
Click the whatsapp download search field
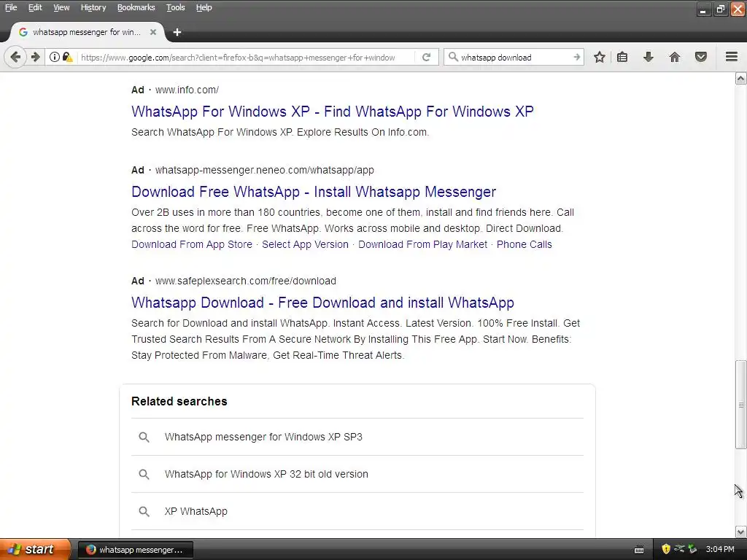point(514,57)
